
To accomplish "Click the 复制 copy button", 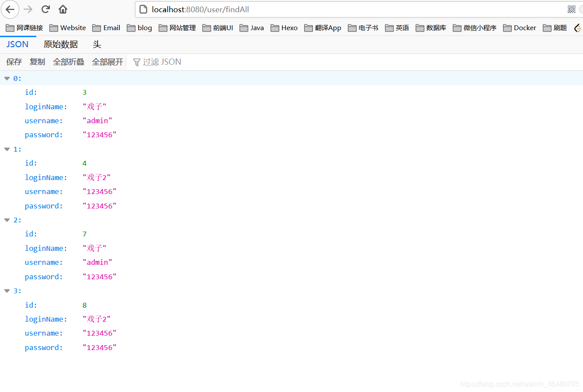I will (x=37, y=62).
